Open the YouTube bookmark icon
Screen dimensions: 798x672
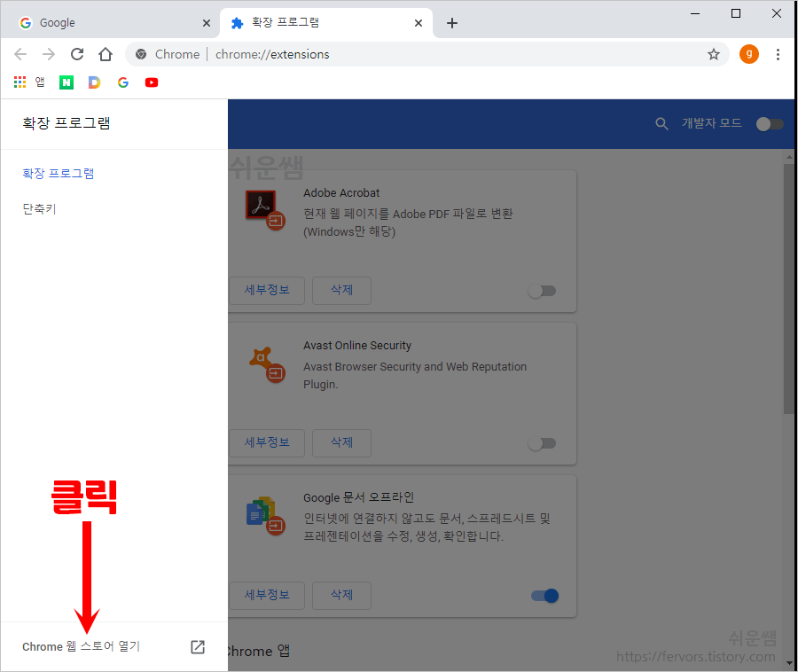151,82
